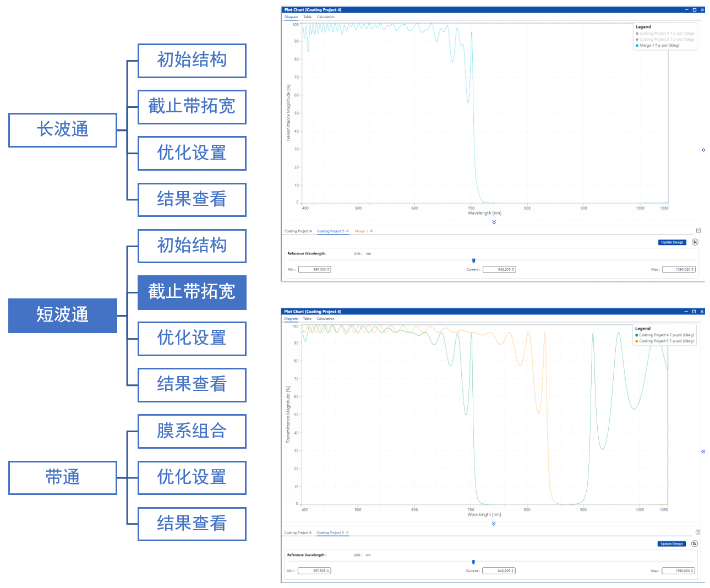Open Calculation tab in lower Plot Chart
Screen dimensions: 710x588
[x=325, y=319]
